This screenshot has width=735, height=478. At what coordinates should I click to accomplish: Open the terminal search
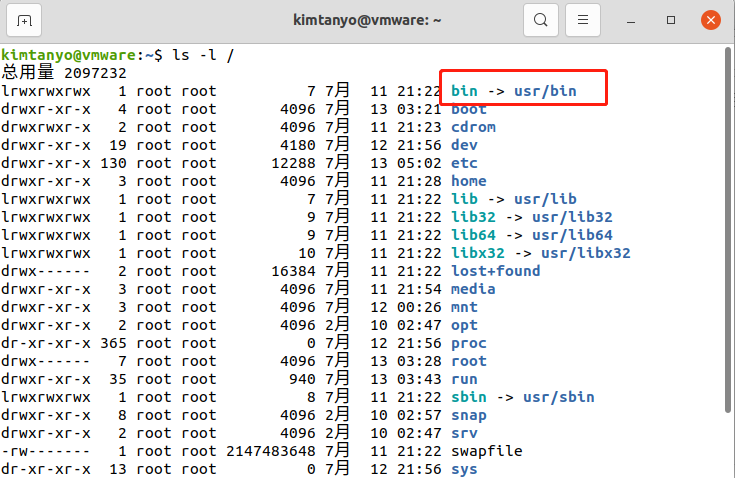tap(540, 20)
